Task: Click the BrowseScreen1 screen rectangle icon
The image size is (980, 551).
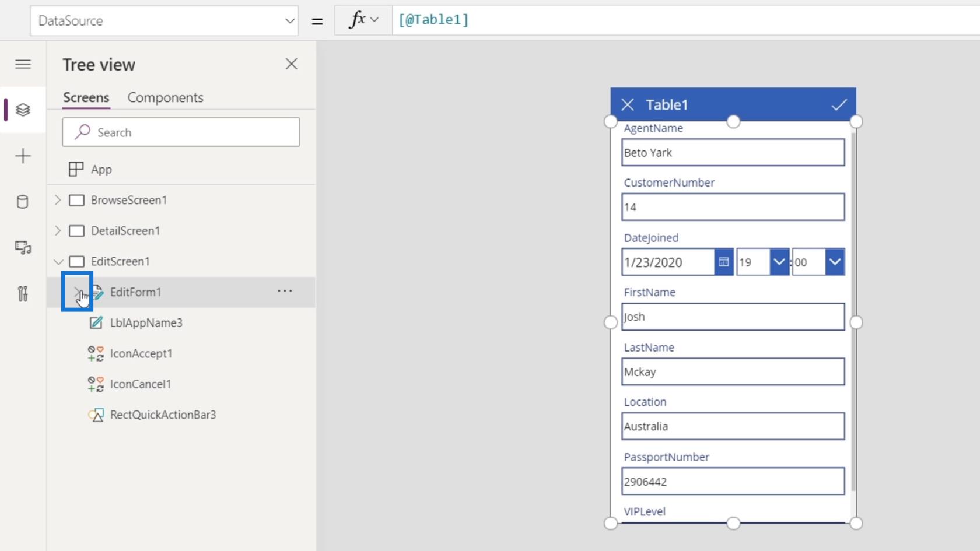Action: click(x=76, y=200)
